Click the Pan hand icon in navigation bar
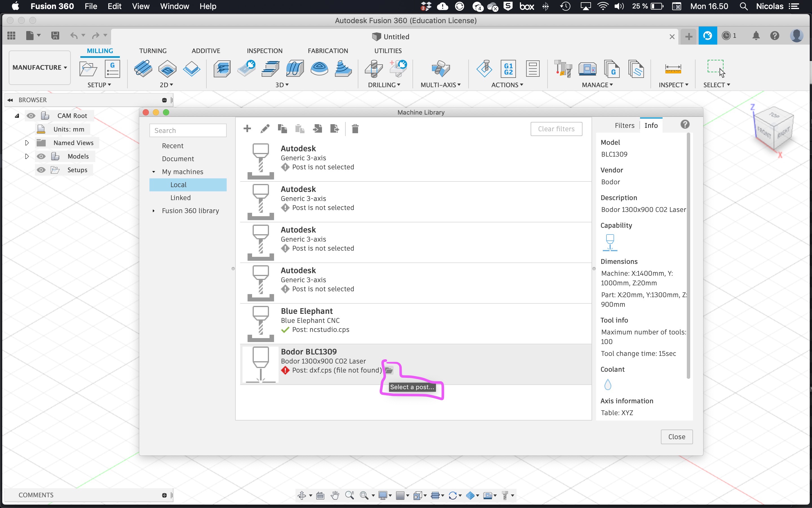This screenshot has width=812, height=508. pos(335,495)
